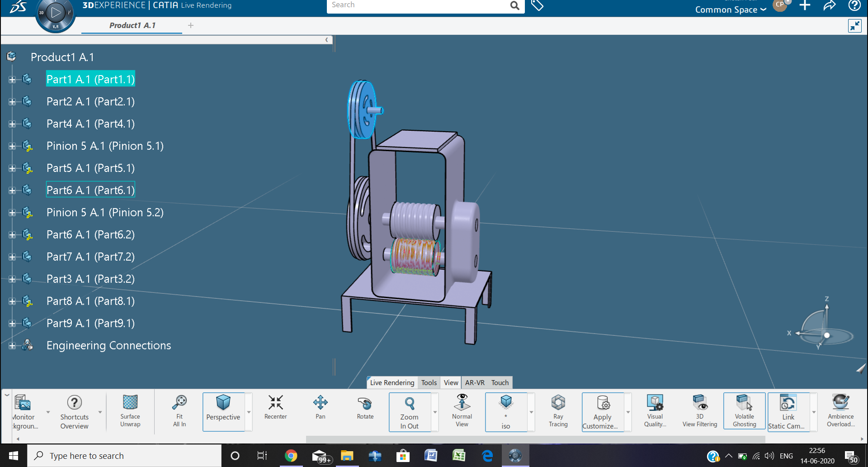Expand the Engineering Connections node

(x=12, y=346)
